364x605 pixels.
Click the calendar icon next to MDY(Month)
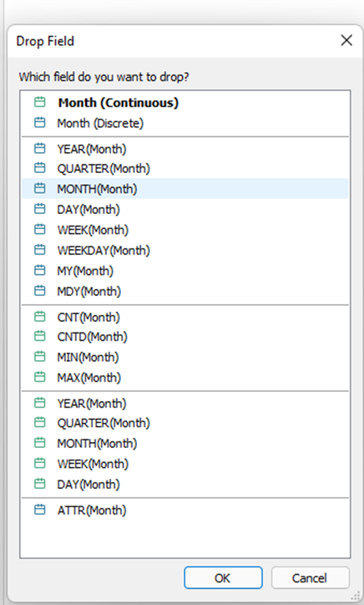(x=40, y=291)
